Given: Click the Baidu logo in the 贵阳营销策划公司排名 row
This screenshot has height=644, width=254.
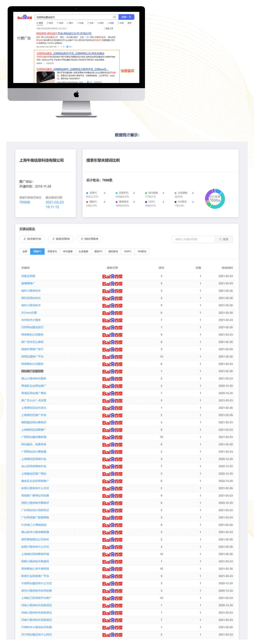Looking at the screenshot, I should [112, 539].
